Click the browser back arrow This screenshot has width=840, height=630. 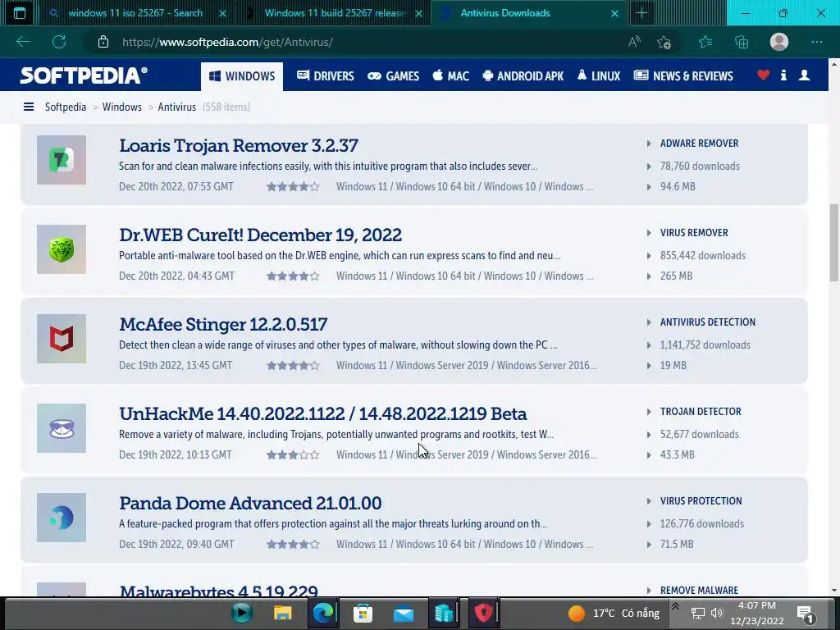(22, 42)
